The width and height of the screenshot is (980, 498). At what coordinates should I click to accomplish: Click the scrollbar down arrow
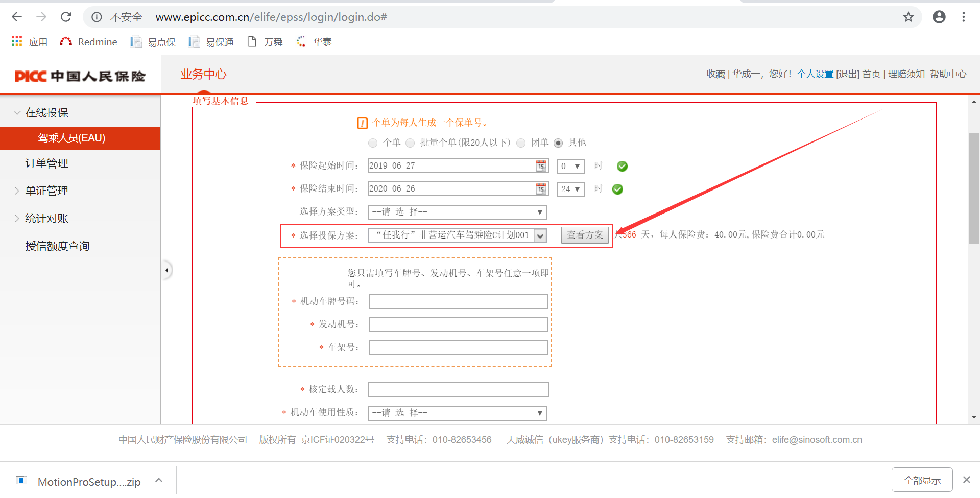pyautogui.click(x=974, y=417)
